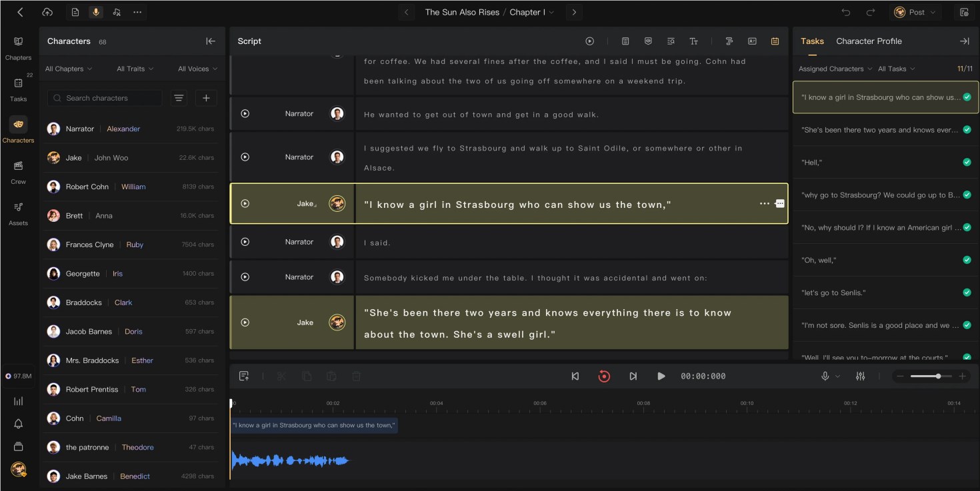Image resolution: width=980 pixels, height=491 pixels.
Task: Toggle the check on "let's go to Senlis." task
Action: click(x=967, y=292)
